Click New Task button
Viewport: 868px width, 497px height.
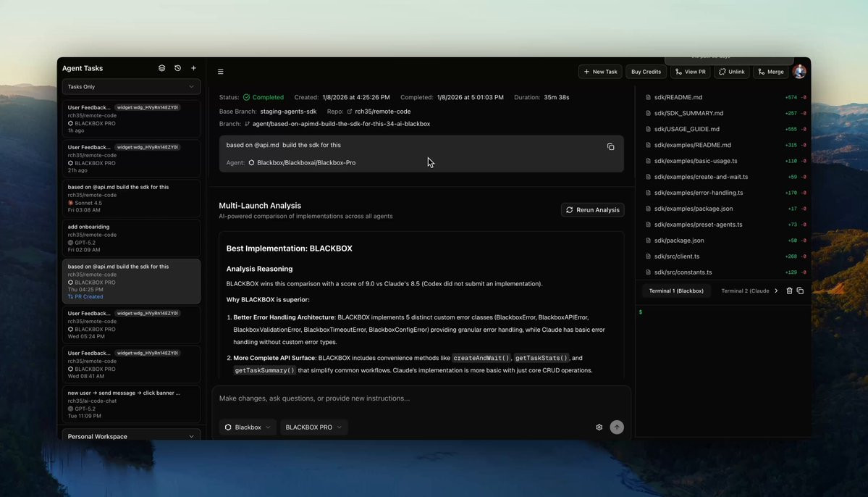[x=600, y=72]
